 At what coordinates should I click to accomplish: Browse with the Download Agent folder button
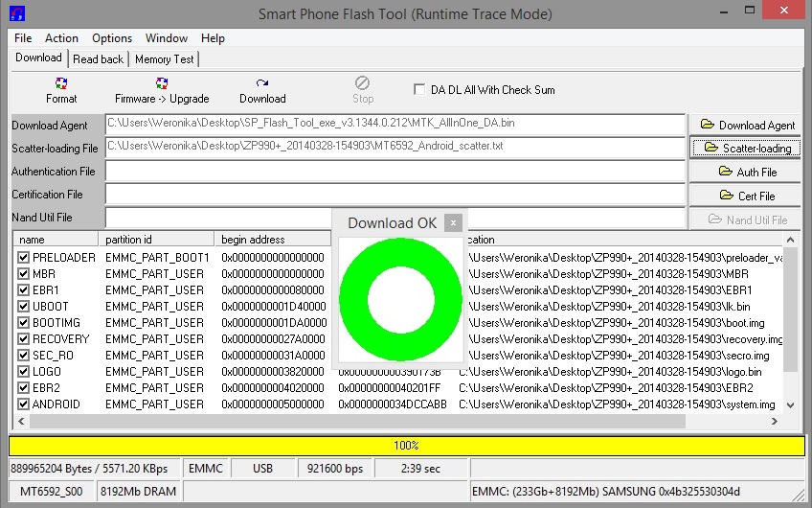pos(747,125)
